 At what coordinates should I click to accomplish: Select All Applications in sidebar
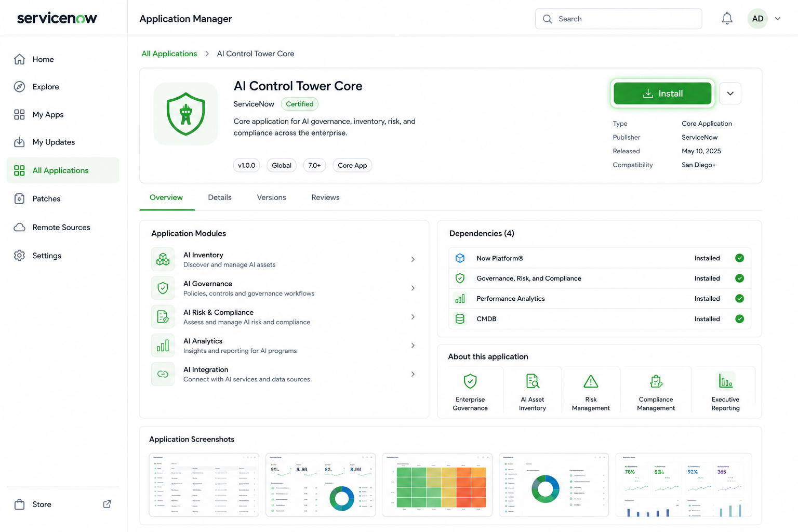point(63,170)
